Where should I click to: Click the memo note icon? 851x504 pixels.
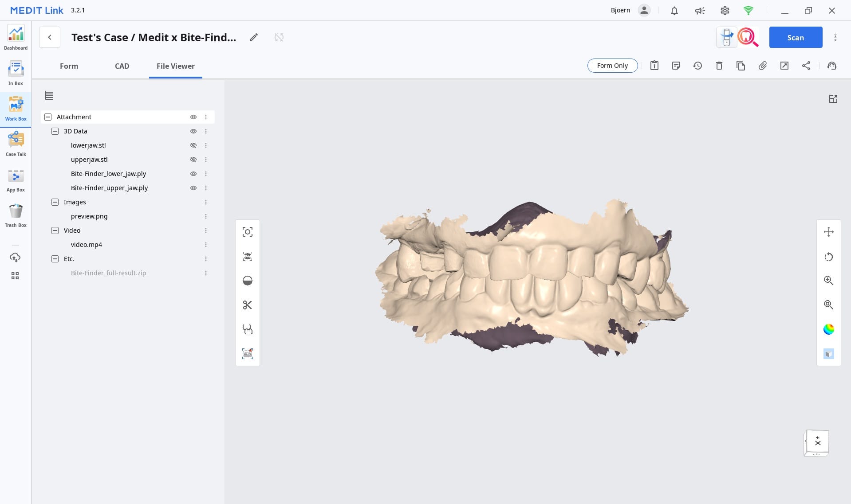point(676,66)
